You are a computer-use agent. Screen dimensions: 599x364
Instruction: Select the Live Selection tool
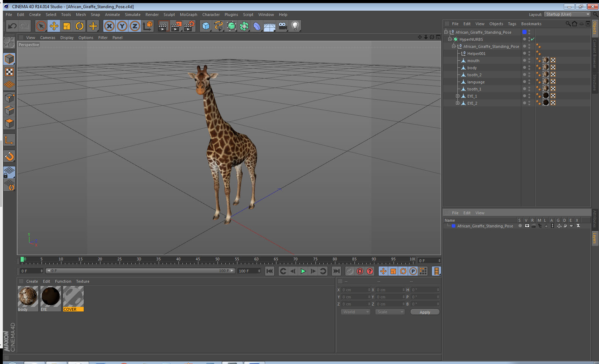(x=41, y=26)
